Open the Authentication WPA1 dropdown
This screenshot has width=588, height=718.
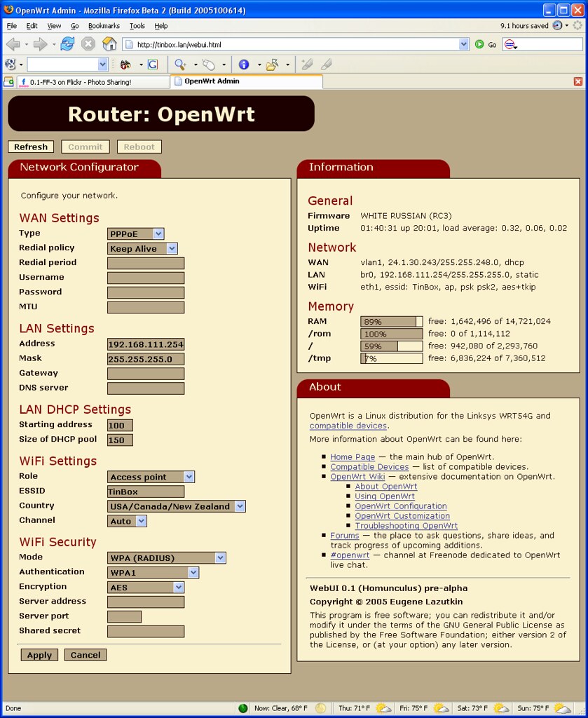point(153,573)
